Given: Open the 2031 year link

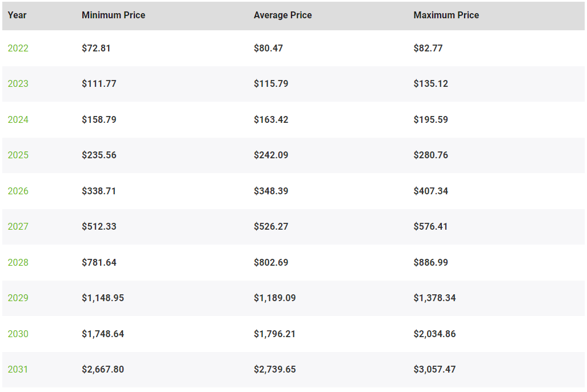Looking at the screenshot, I should pyautogui.click(x=18, y=370).
